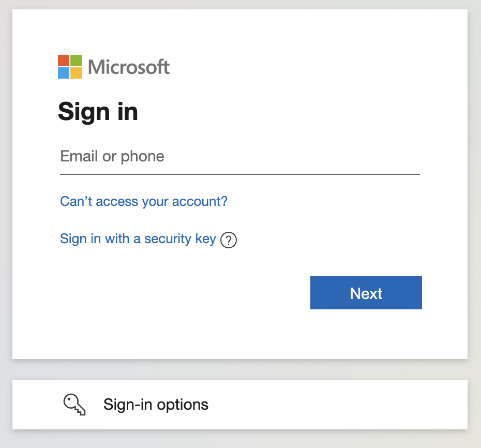Viewport: 481px width, 448px height.
Task: Click the word "Email" in the placeholder
Action: coord(79,156)
